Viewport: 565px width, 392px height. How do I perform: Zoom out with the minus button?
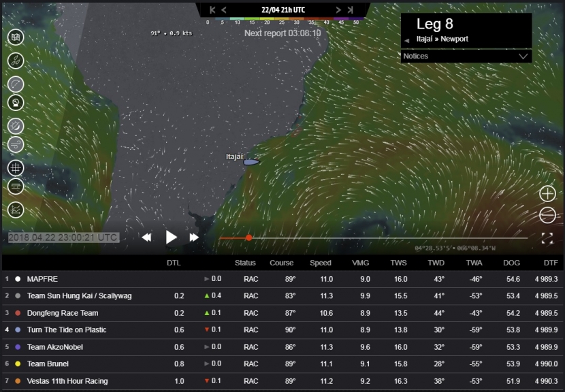[547, 216]
